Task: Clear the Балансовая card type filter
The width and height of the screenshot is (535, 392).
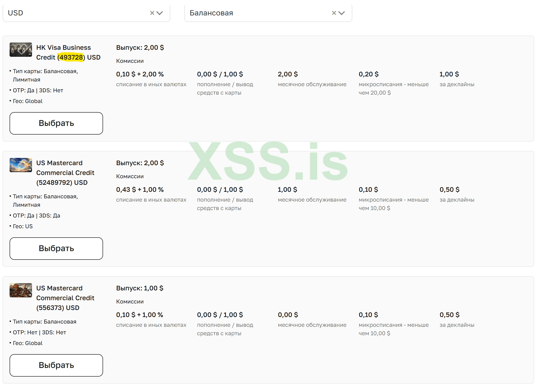Action: [x=334, y=13]
